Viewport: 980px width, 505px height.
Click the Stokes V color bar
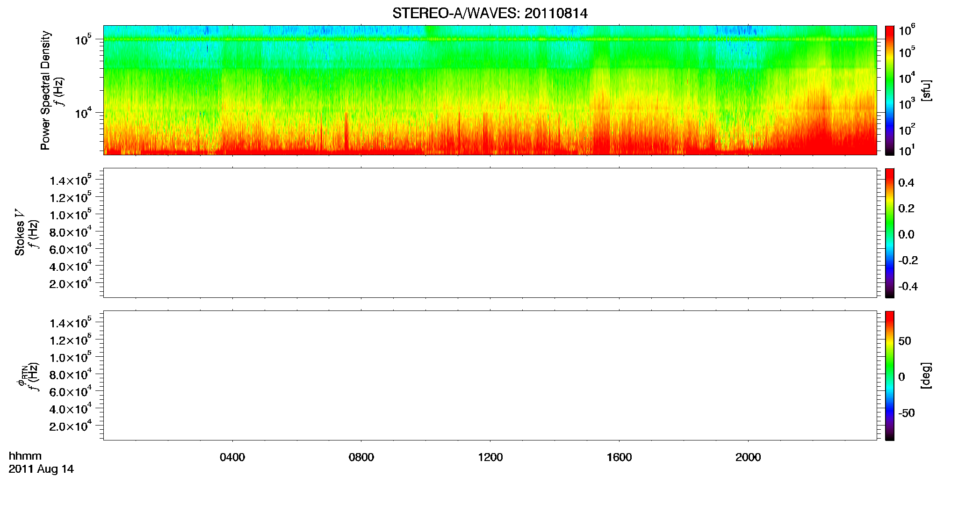pyautogui.click(x=890, y=233)
